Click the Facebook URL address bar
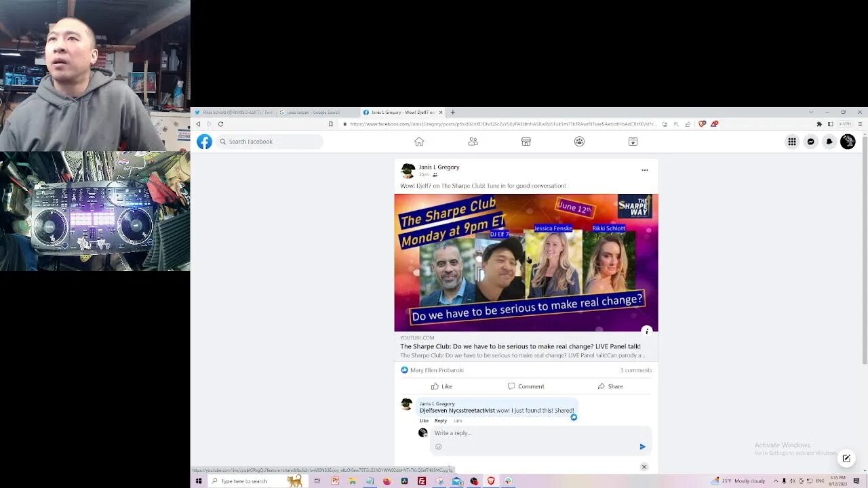 [x=503, y=124]
